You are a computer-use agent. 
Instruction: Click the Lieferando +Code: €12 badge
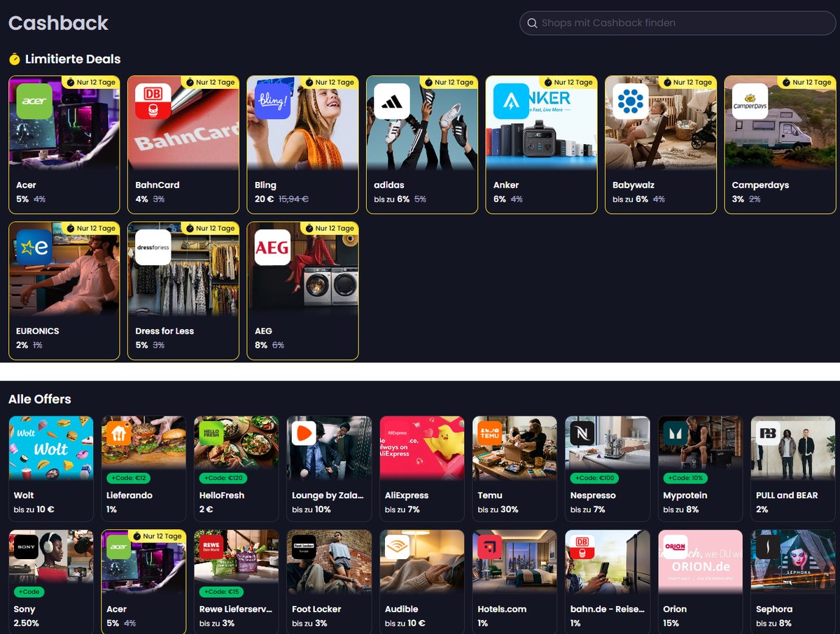(127, 478)
